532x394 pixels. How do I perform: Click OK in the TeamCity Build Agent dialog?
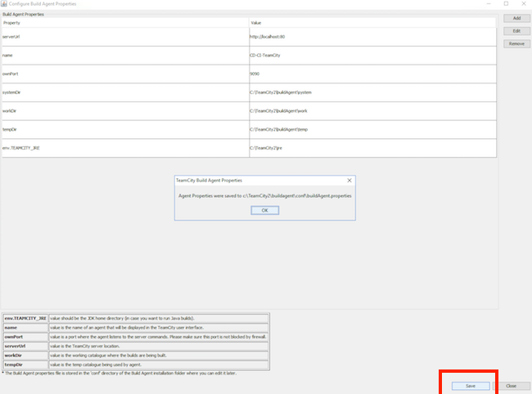pos(264,210)
